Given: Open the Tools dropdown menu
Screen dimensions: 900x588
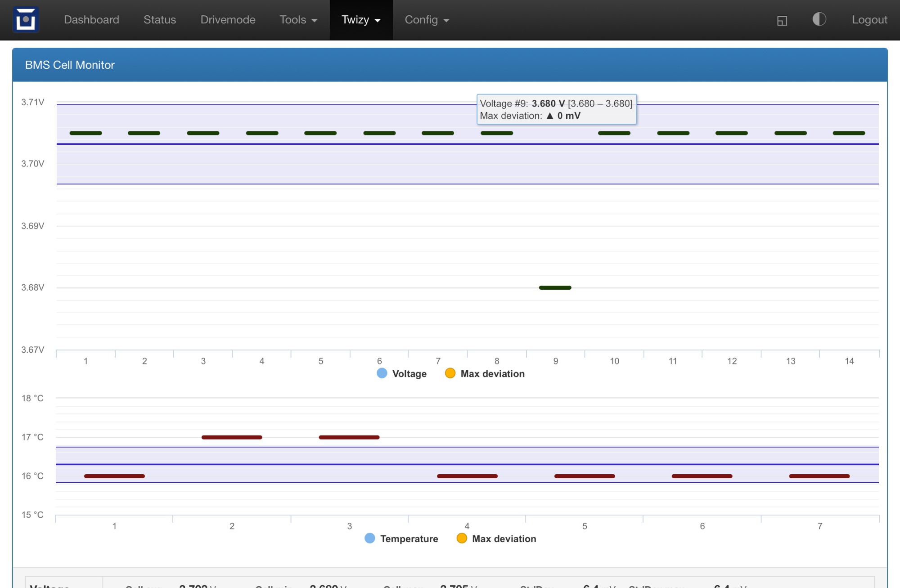Looking at the screenshot, I should tap(298, 20).
